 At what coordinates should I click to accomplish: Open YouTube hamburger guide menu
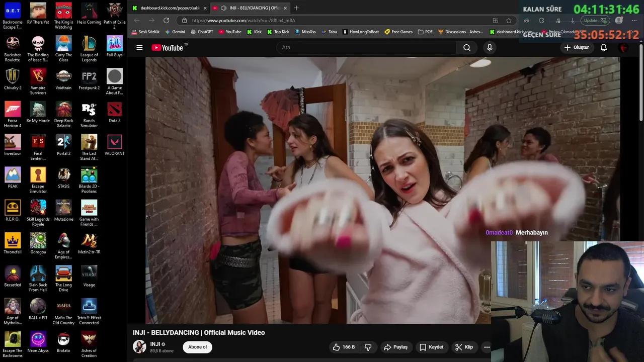click(139, 48)
